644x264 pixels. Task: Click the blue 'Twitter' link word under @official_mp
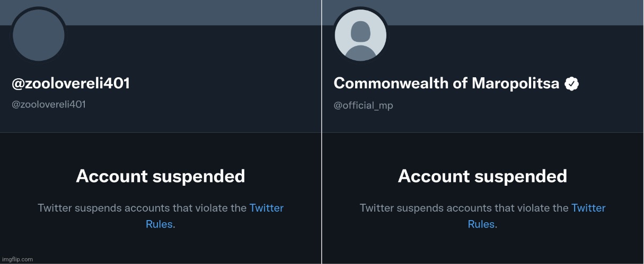(588, 208)
